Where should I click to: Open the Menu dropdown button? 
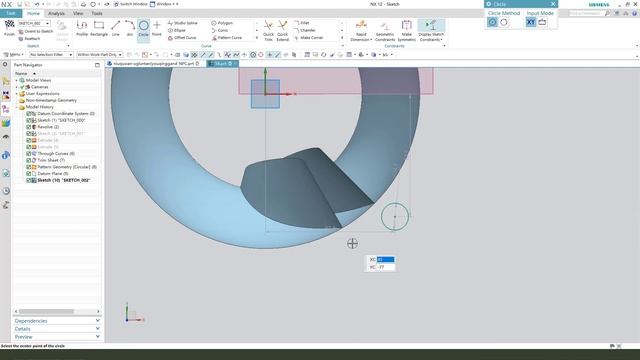[x=13, y=54]
